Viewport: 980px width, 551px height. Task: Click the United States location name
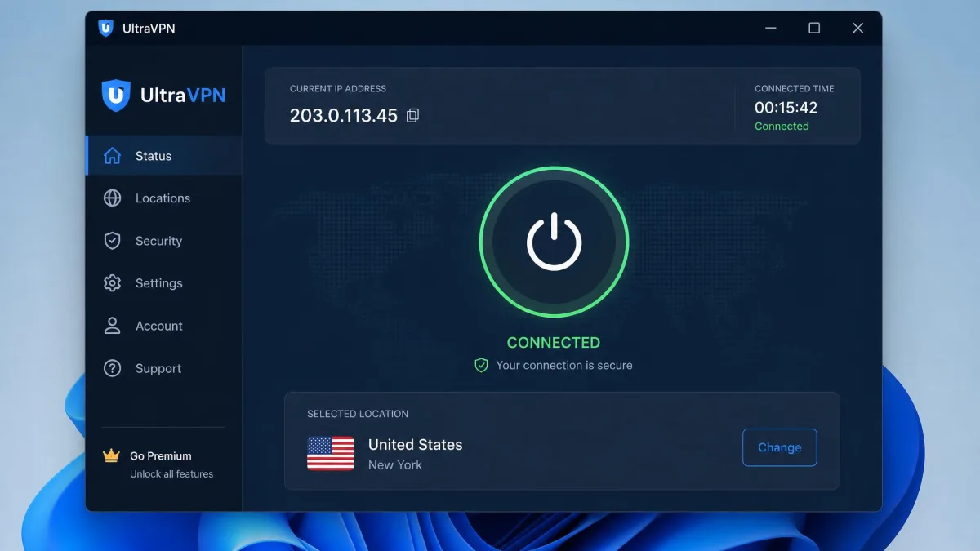point(416,444)
